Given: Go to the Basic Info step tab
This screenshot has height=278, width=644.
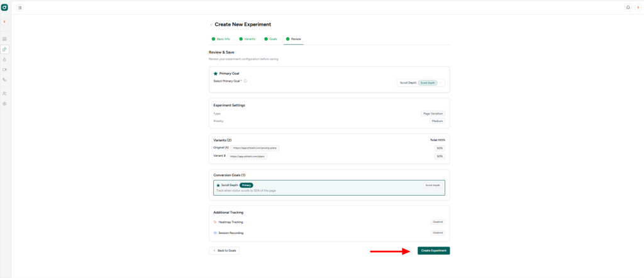Looking at the screenshot, I should tap(221, 39).
